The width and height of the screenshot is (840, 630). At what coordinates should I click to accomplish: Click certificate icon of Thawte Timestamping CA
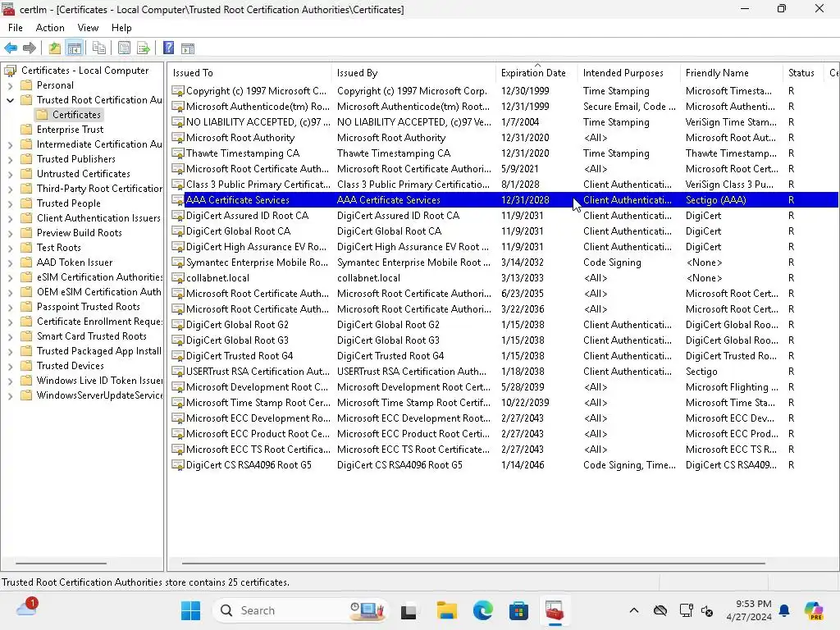(178, 153)
